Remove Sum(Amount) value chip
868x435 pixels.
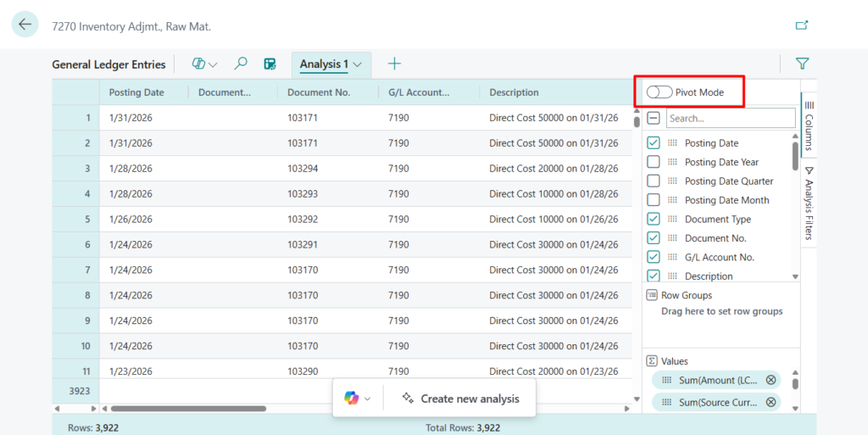771,380
